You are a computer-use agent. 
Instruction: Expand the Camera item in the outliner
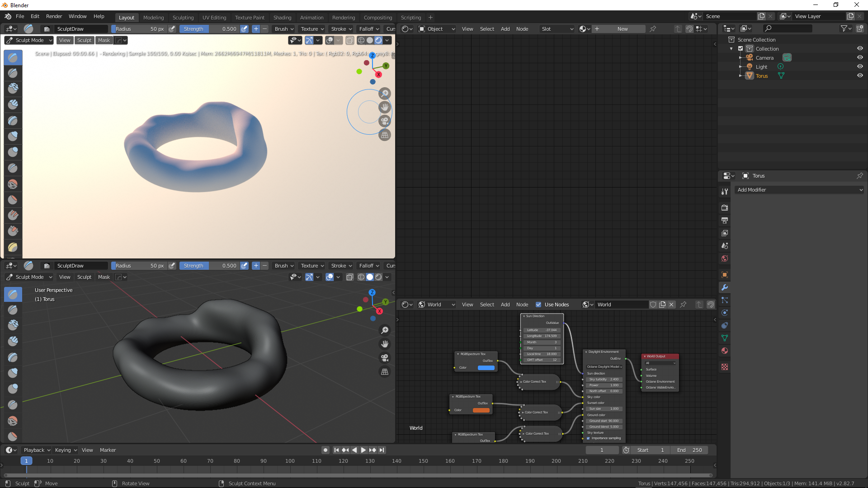click(740, 58)
